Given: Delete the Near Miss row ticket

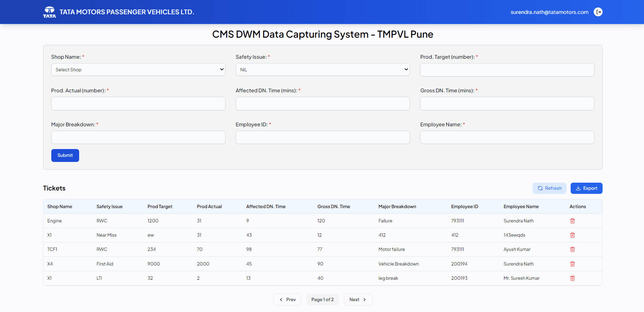Looking at the screenshot, I should pyautogui.click(x=572, y=235).
